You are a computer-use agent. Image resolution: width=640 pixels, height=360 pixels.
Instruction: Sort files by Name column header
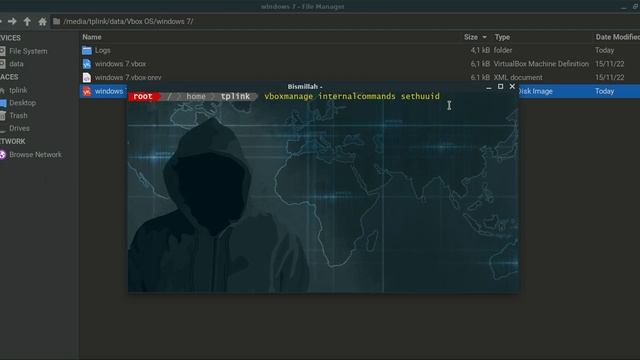coord(92,37)
